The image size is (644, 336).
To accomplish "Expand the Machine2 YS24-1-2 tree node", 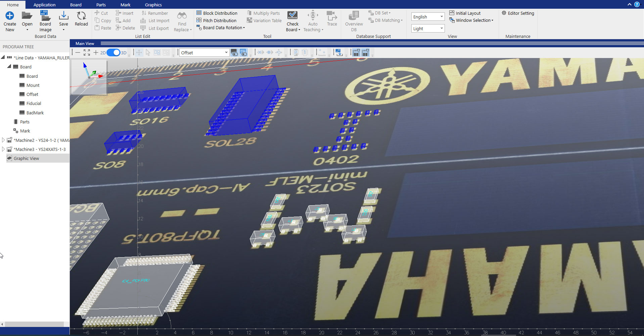I will pos(3,140).
